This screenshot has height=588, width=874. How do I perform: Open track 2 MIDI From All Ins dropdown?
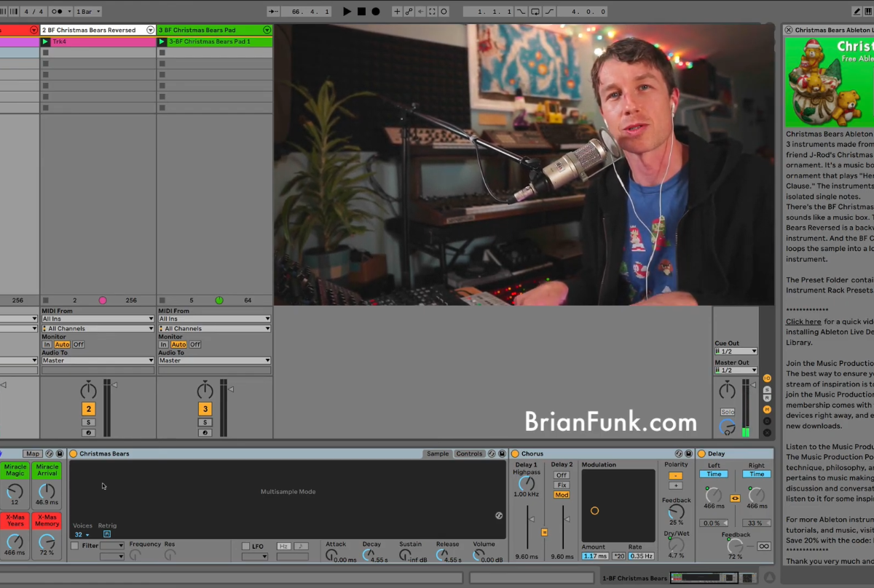98,319
